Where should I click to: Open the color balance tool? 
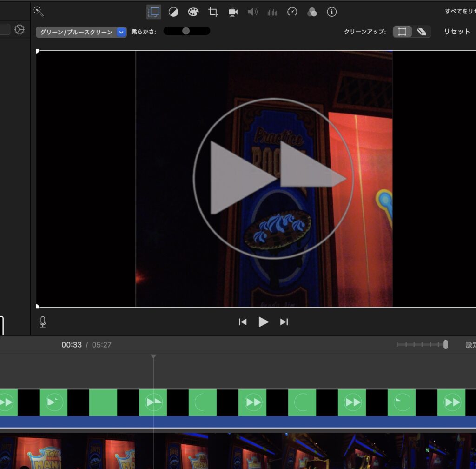tap(173, 12)
